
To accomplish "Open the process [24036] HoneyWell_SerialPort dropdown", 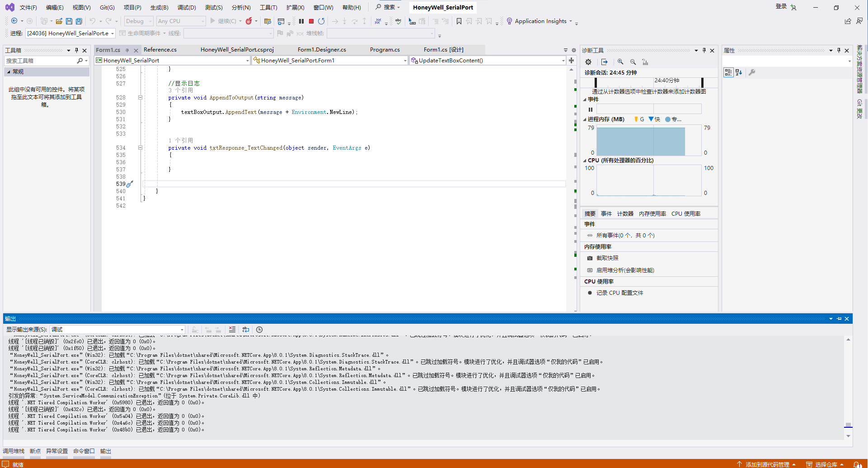I will tap(70, 33).
